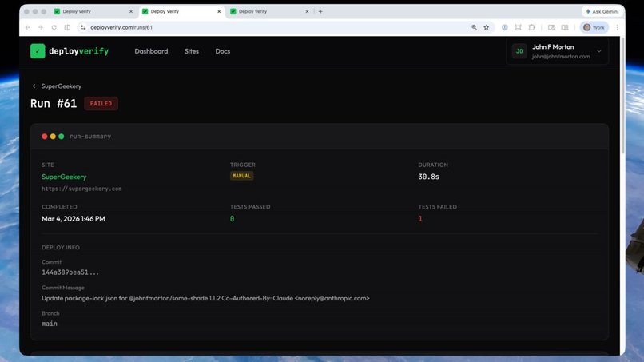Bookmark this page with the star icon
The height and width of the screenshot is (362, 644).
pos(487,27)
